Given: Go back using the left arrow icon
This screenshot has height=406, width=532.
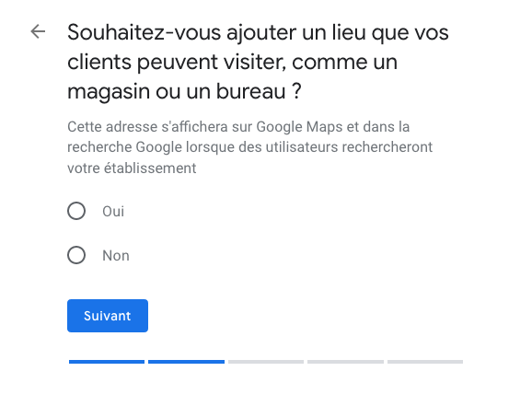Looking at the screenshot, I should 38,31.
